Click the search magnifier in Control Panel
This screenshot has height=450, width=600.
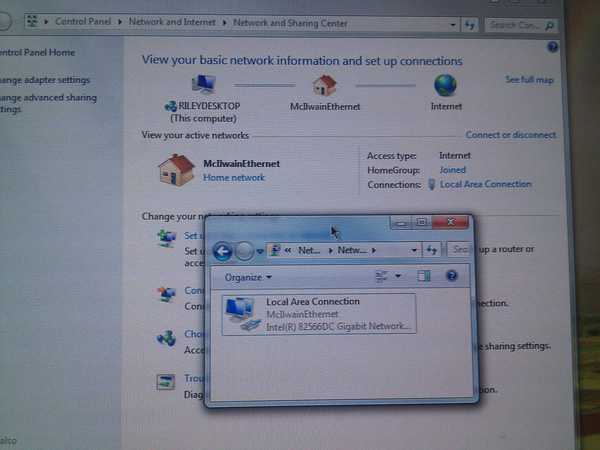point(549,26)
